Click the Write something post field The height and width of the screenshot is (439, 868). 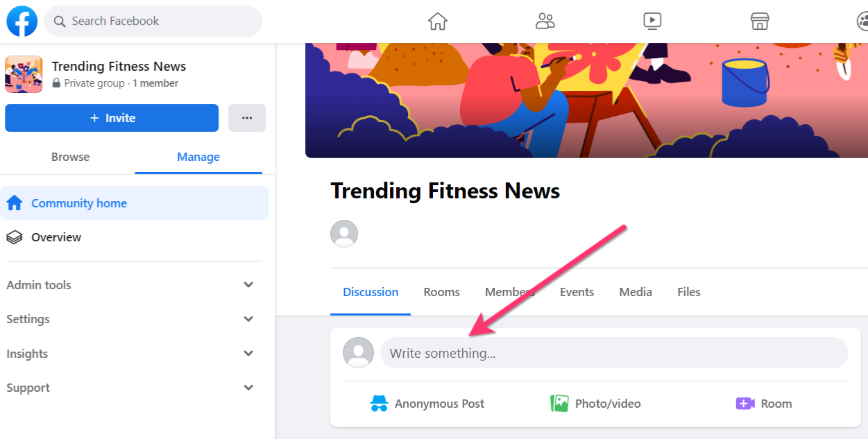[613, 353]
